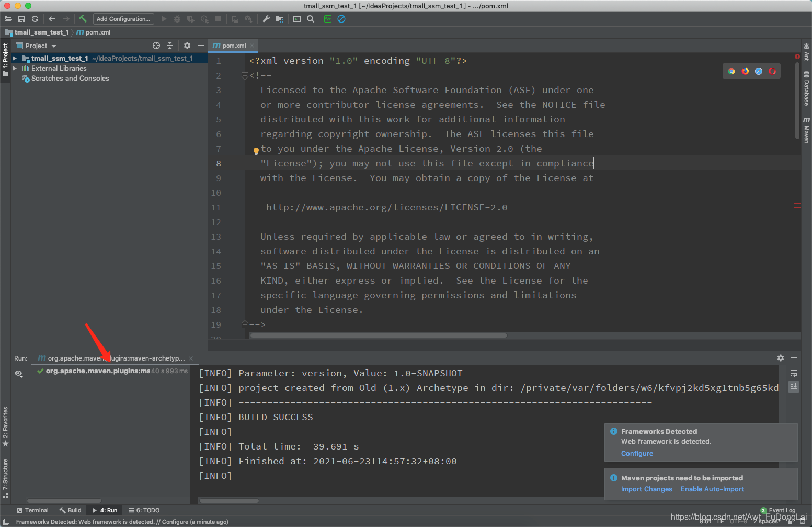Click the Apache license URL link
The image size is (812, 527).
387,207
